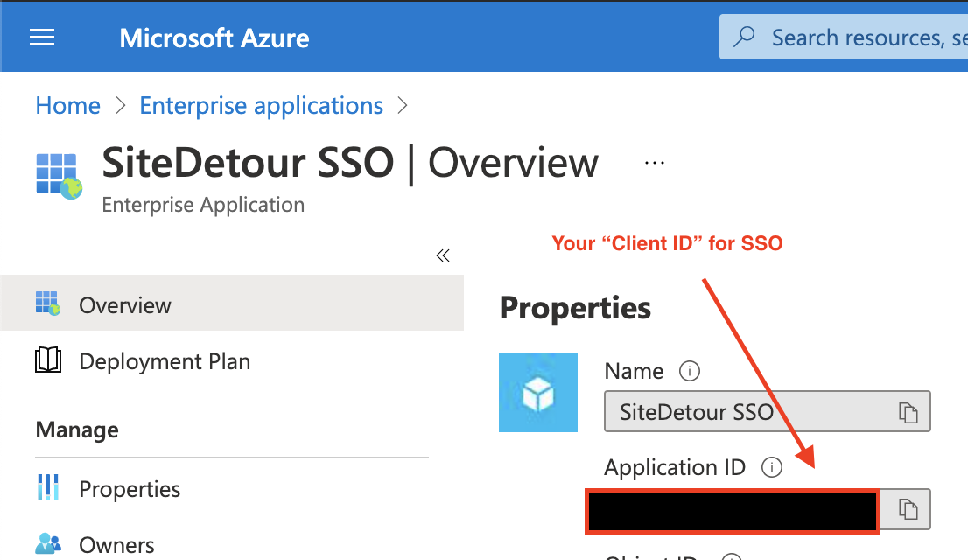Copy the Name field value
Screen dimensions: 968x560
coord(908,412)
